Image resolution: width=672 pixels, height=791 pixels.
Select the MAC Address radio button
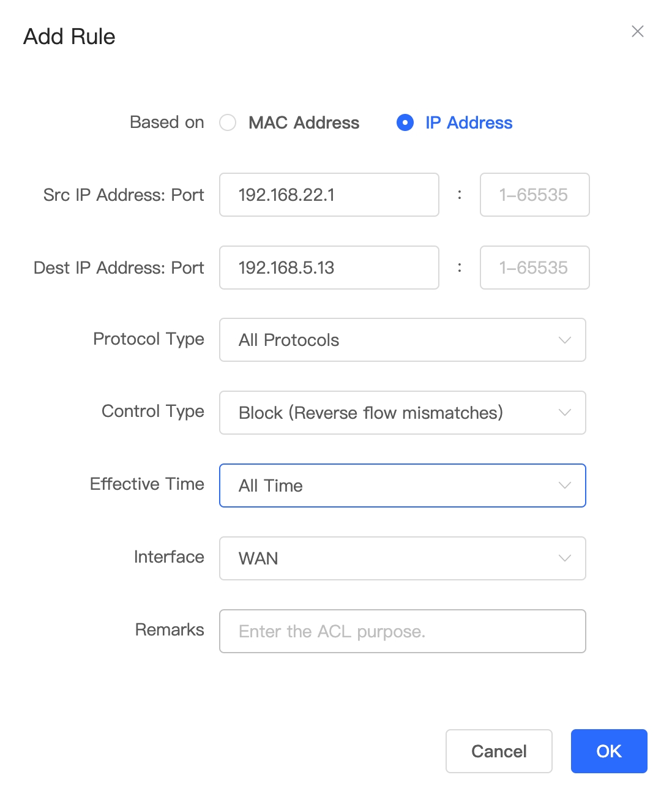[x=228, y=122]
